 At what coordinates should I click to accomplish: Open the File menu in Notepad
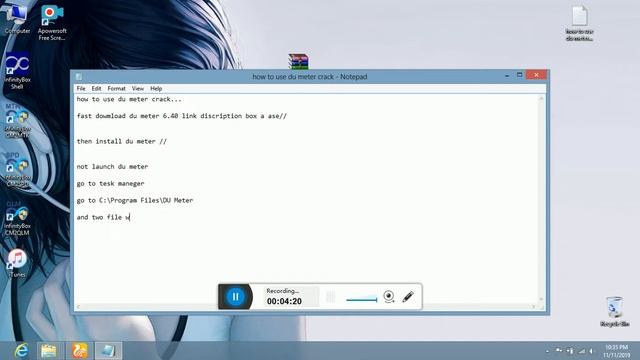[x=81, y=89]
